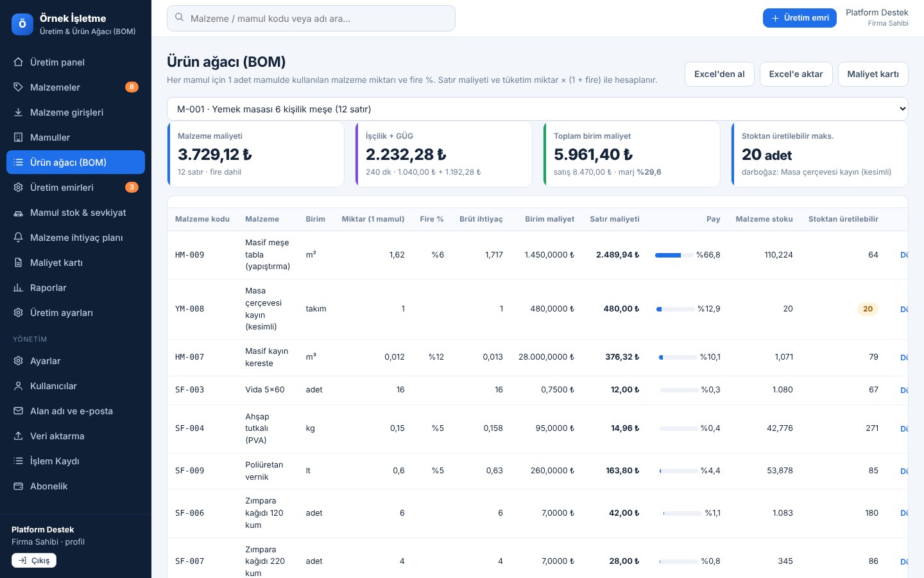Viewport: 924px width, 578px height.
Task: Go to the Ayarlar menu entry
Action: [x=76, y=361]
